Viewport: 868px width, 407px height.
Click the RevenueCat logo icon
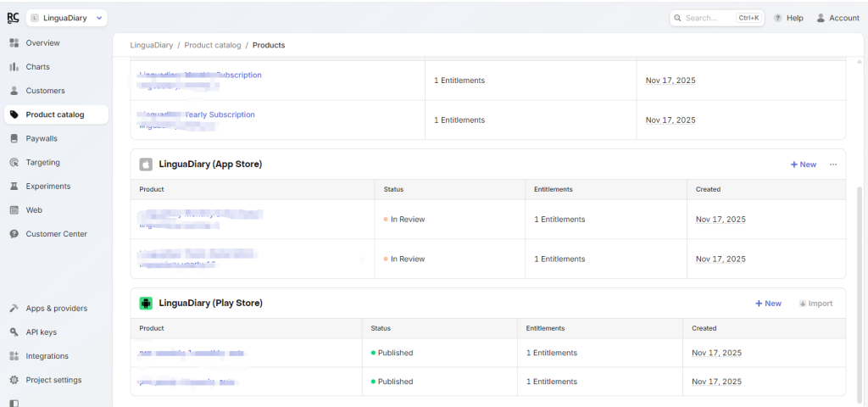click(x=13, y=18)
